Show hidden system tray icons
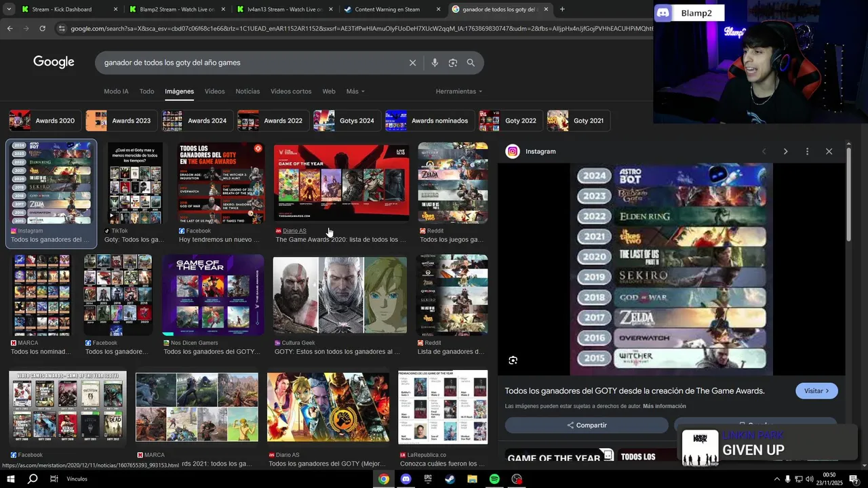 tap(776, 479)
